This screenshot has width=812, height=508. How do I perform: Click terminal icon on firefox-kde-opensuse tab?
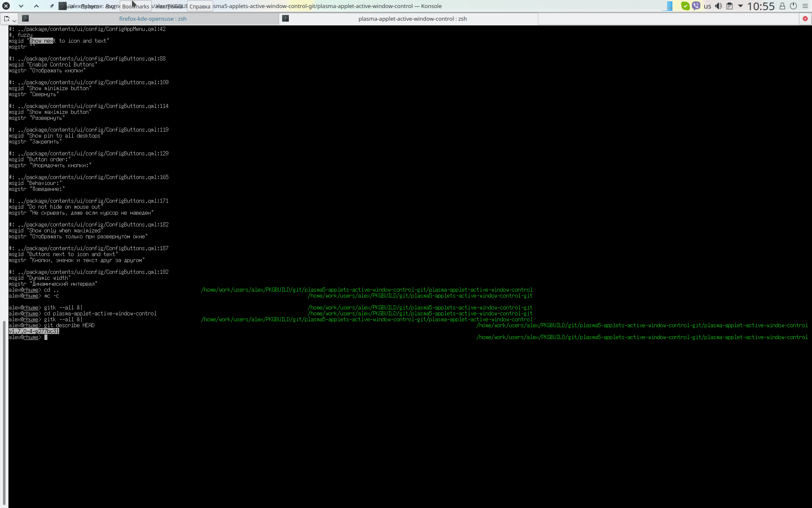pyautogui.click(x=25, y=18)
